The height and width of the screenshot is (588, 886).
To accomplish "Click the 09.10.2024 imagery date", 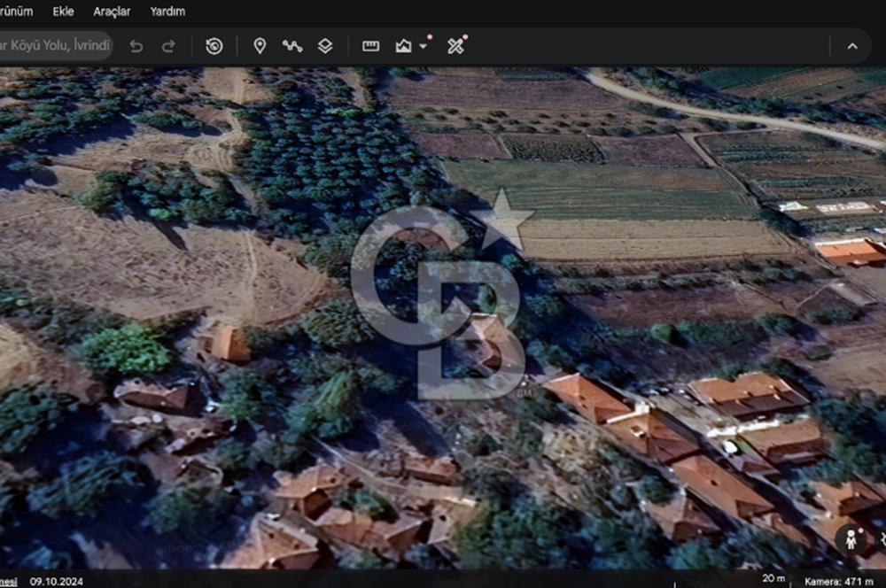I will click(x=57, y=581).
